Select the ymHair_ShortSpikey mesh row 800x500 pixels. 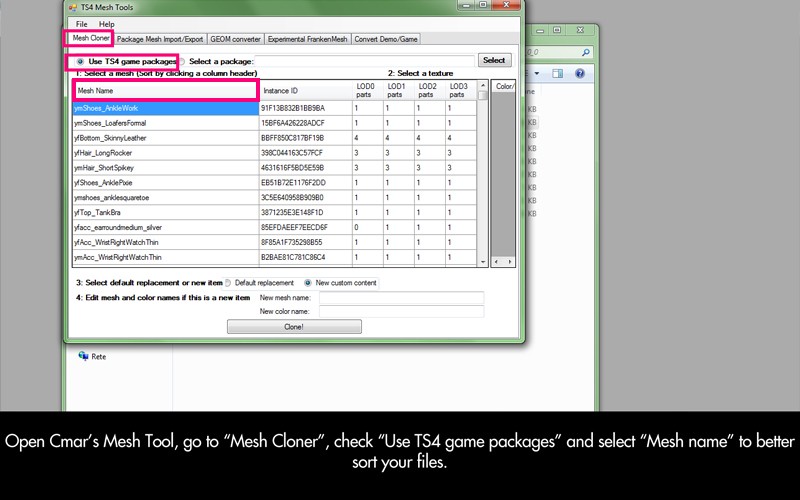point(166,167)
